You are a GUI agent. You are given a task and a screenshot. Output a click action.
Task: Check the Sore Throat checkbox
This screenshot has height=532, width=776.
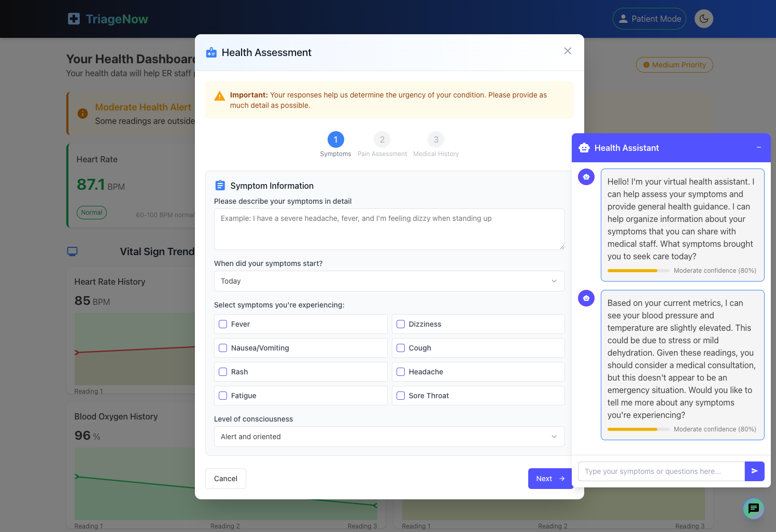[x=401, y=396]
